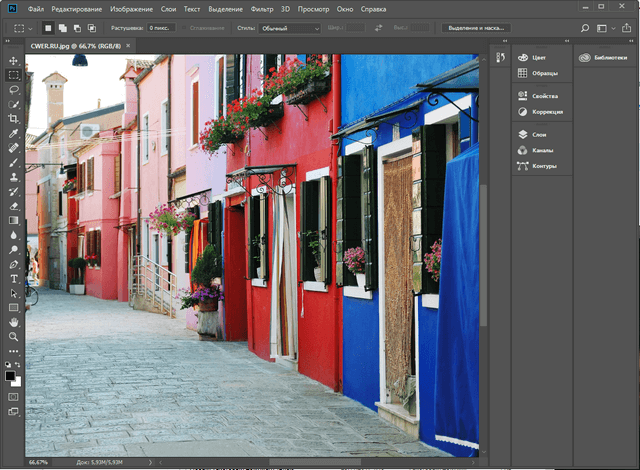This screenshot has width=640, height=470.
Task: Click the foreground color swatch
Action: (11, 374)
